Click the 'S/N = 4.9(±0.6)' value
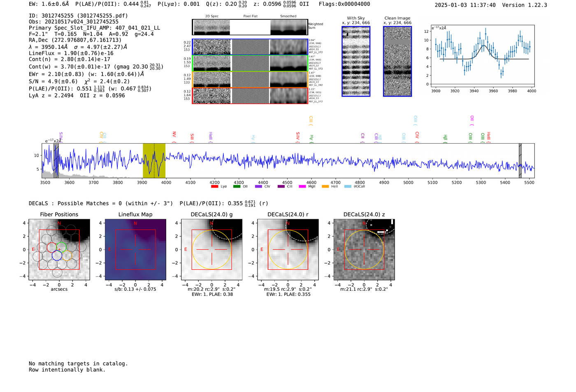 53,81
